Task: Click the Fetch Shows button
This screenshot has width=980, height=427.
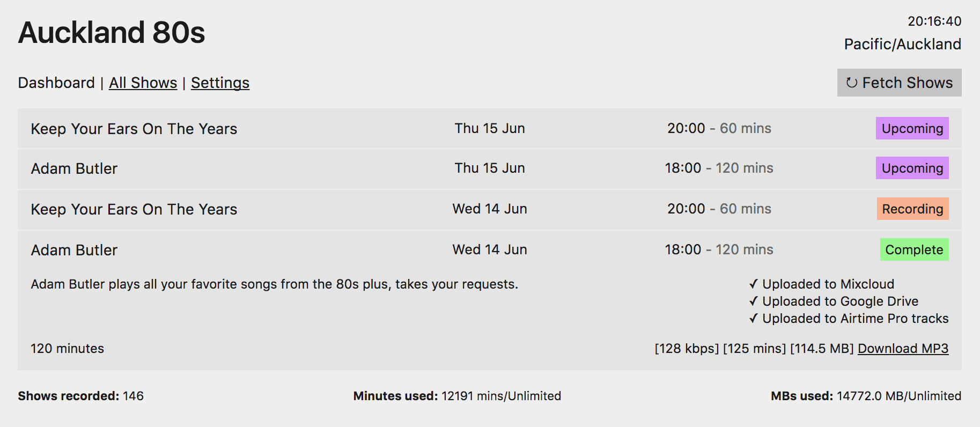Action: pos(899,83)
